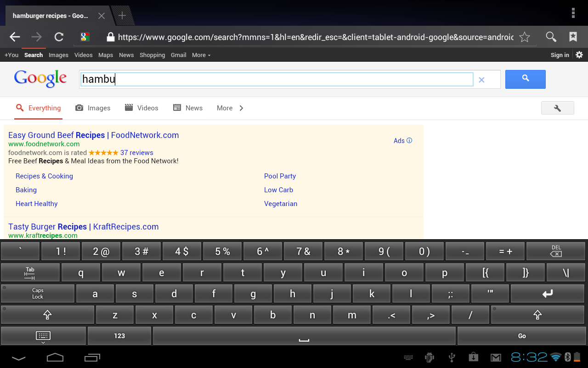588x368 pixels.
Task: Bookmark page with the star icon
Action: pos(525,37)
